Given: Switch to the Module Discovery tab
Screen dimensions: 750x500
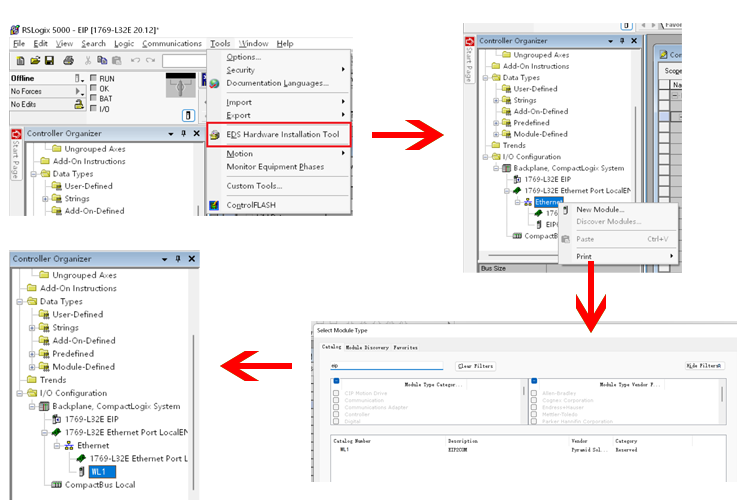Looking at the screenshot, I should 367,347.
